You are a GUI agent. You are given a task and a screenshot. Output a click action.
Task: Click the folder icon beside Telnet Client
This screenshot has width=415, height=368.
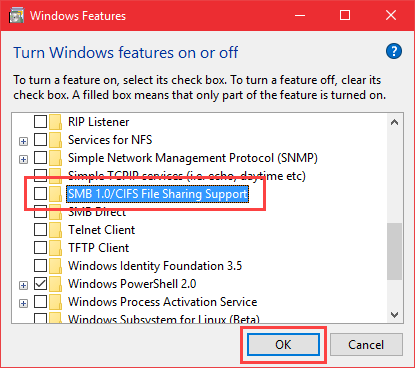55,230
